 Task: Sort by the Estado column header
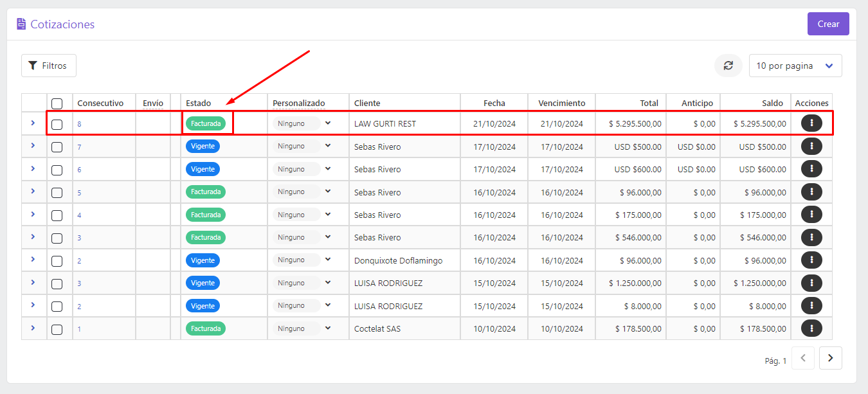198,103
